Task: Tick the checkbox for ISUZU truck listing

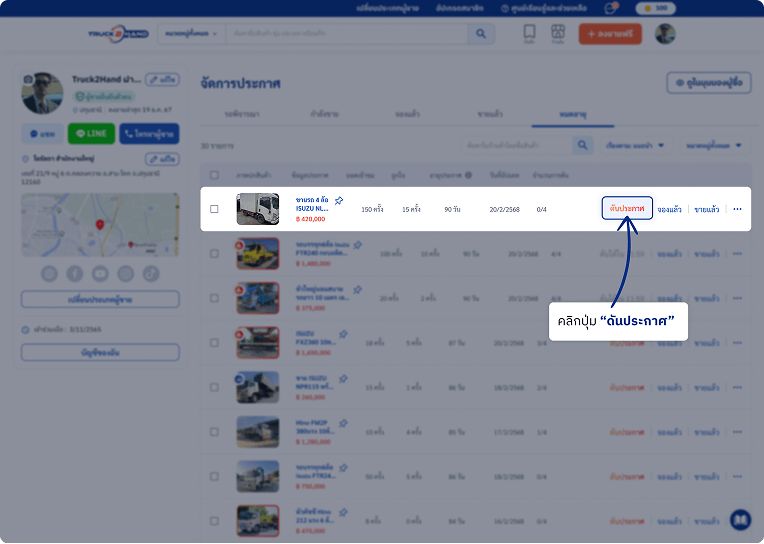Action: pos(214,209)
